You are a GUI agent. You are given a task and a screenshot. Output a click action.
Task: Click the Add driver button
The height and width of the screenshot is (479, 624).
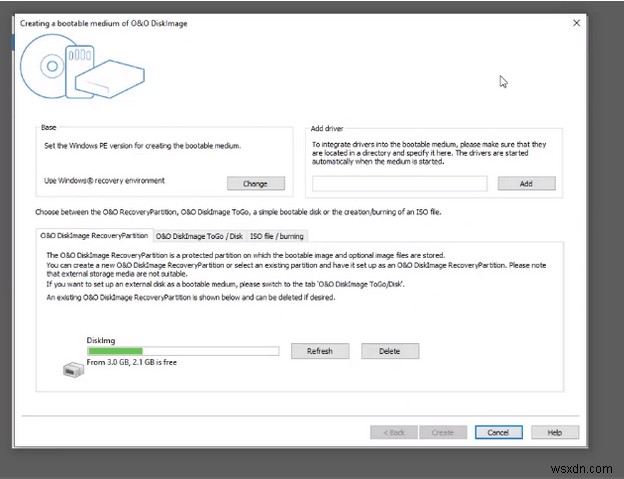[526, 183]
